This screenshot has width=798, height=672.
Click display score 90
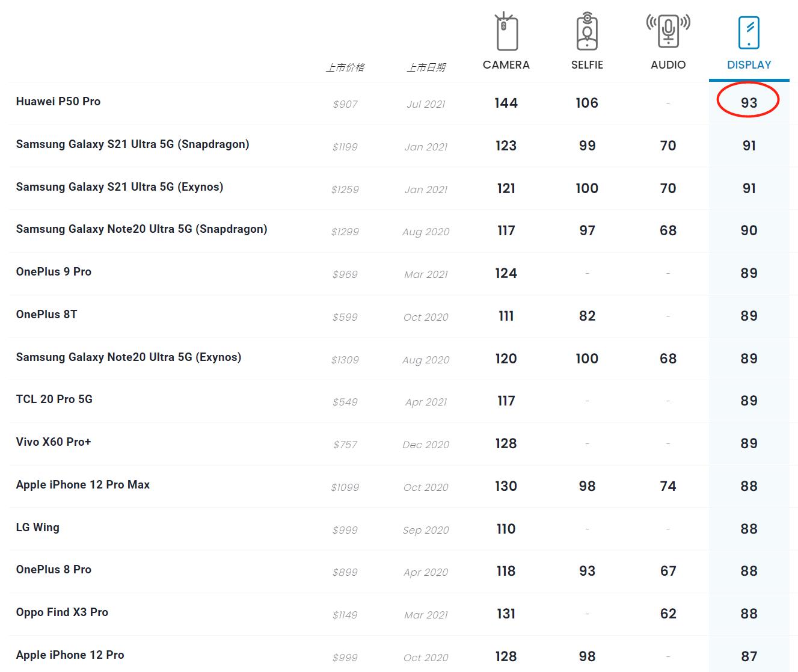coord(749,230)
